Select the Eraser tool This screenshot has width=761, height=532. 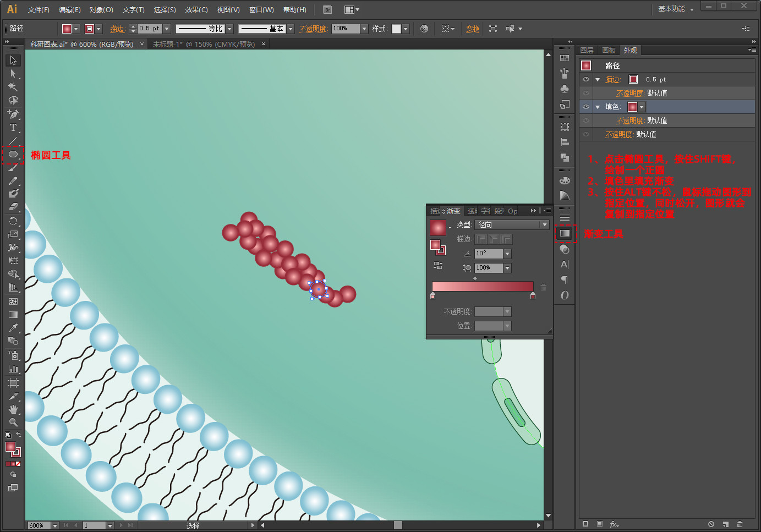coord(13,207)
